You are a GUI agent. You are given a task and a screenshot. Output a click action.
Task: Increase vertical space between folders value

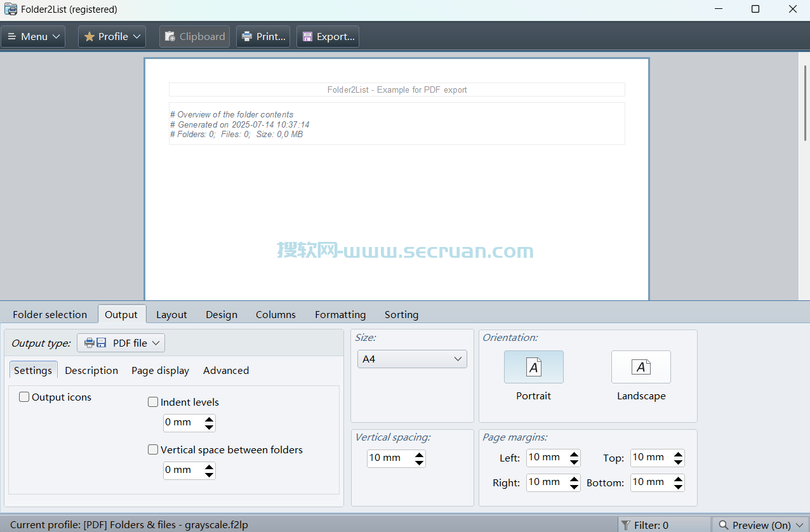click(209, 467)
